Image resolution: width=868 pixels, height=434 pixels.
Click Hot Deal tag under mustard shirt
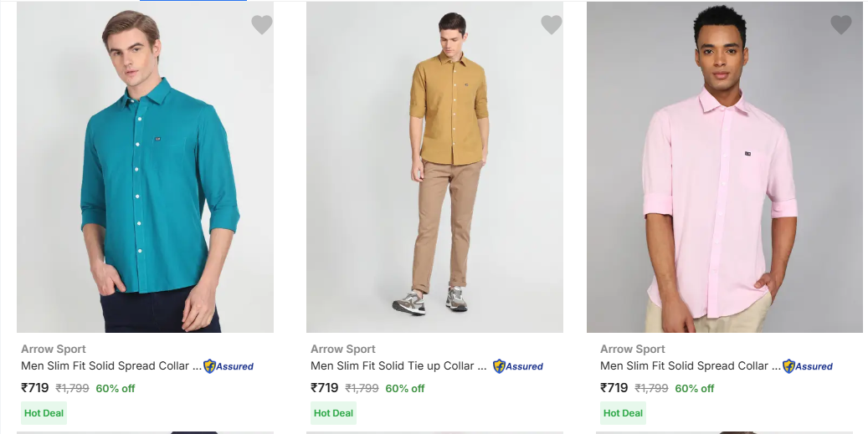click(334, 413)
